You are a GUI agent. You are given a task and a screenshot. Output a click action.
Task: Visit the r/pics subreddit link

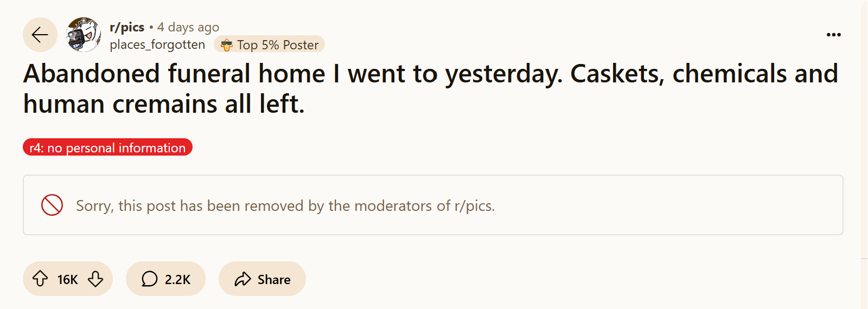pyautogui.click(x=127, y=27)
